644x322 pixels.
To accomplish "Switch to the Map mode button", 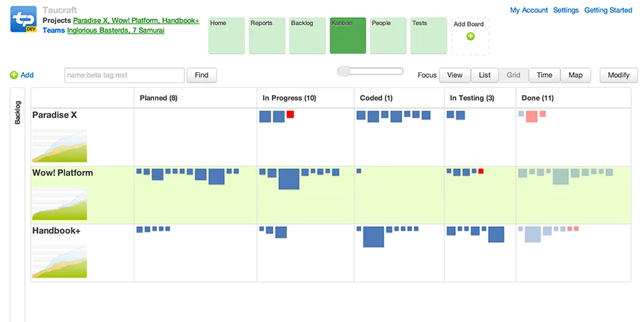I will (575, 75).
